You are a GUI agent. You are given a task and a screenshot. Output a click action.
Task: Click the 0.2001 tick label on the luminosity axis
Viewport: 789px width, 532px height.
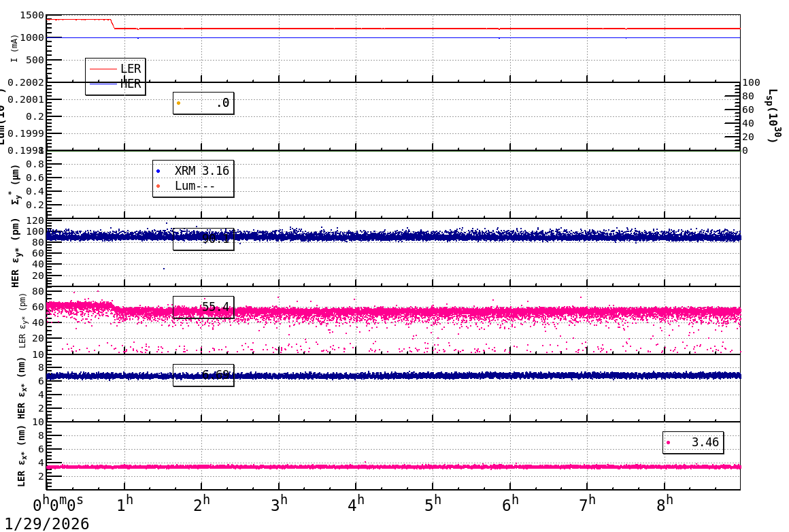click(x=26, y=99)
